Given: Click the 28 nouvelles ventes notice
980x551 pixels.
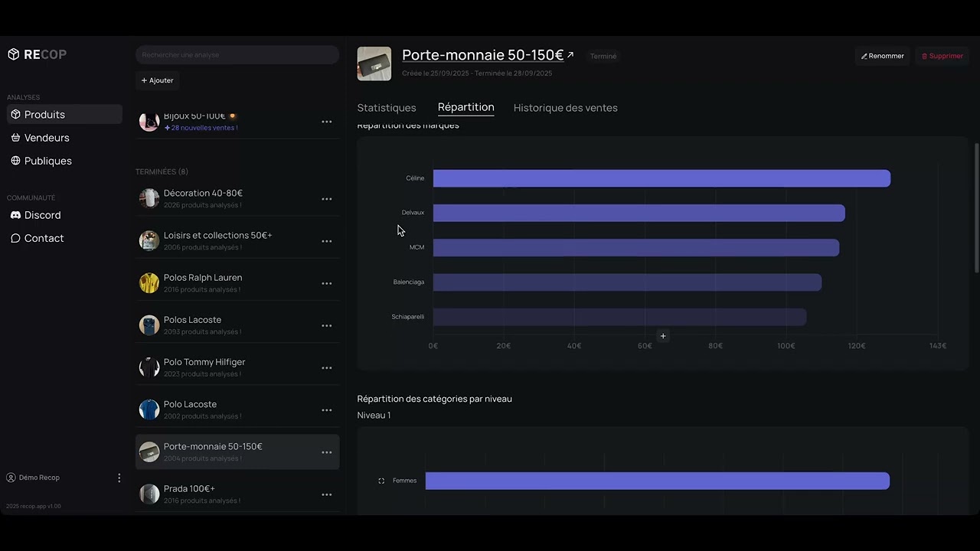Looking at the screenshot, I should [x=201, y=128].
